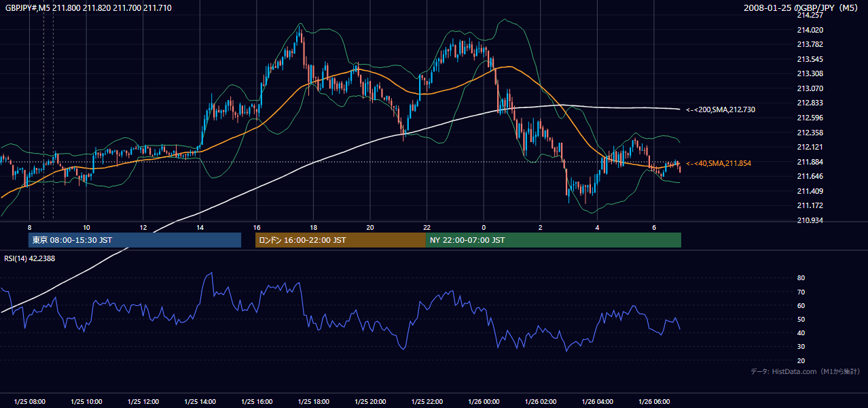The width and height of the screenshot is (868, 408).
Task: Click hour tick 10 on the chart axis
Action: point(86,227)
